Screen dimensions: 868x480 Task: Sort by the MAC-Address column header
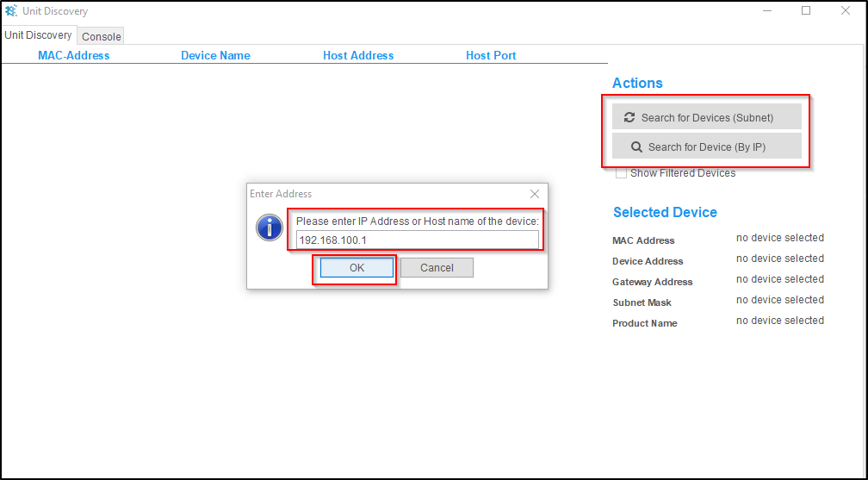tap(74, 55)
